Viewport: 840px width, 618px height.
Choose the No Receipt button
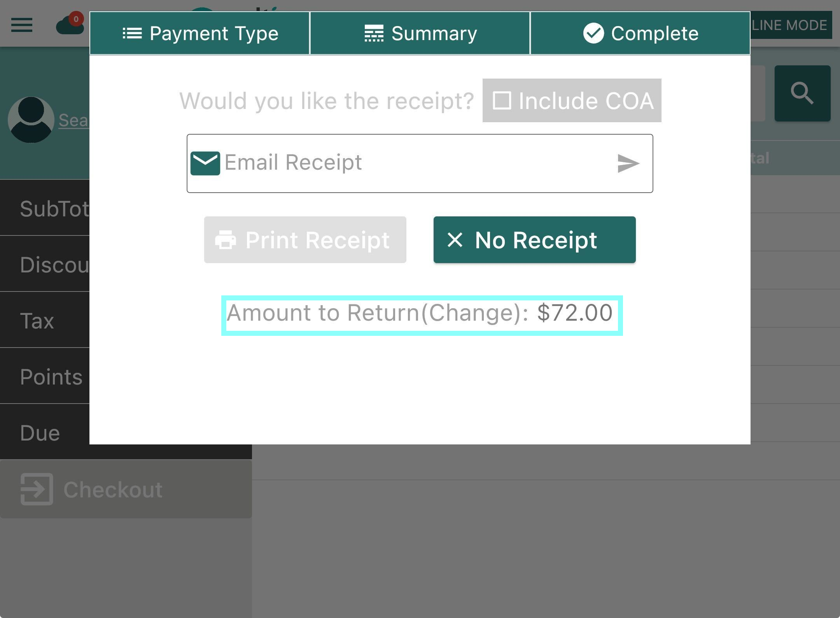535,240
